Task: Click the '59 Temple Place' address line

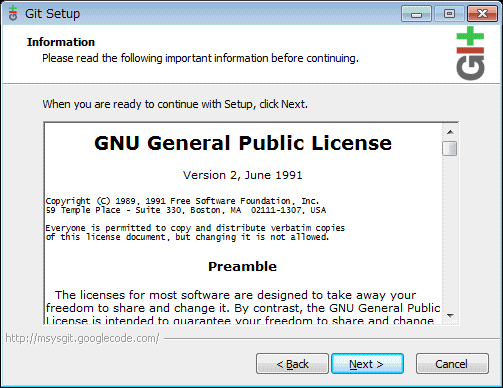Action: click(x=186, y=210)
